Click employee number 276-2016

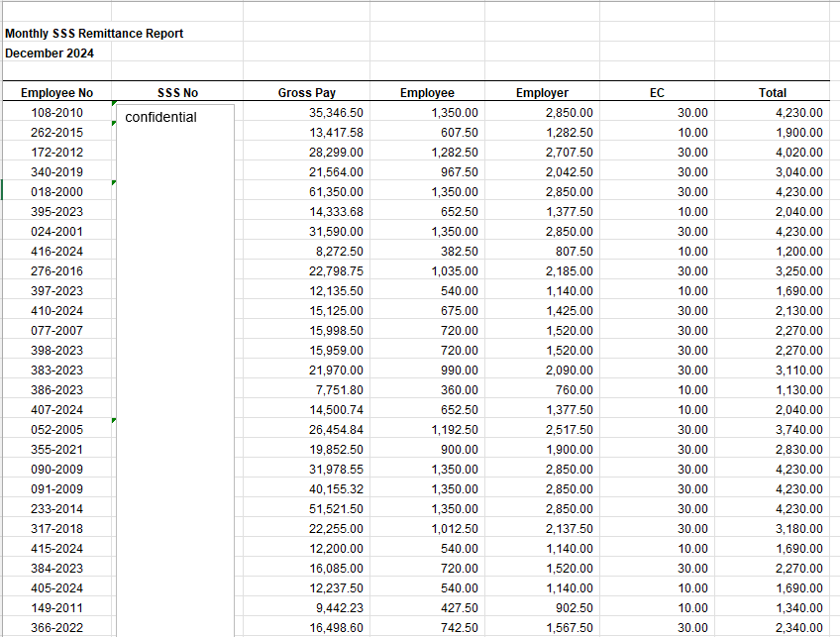point(56,271)
